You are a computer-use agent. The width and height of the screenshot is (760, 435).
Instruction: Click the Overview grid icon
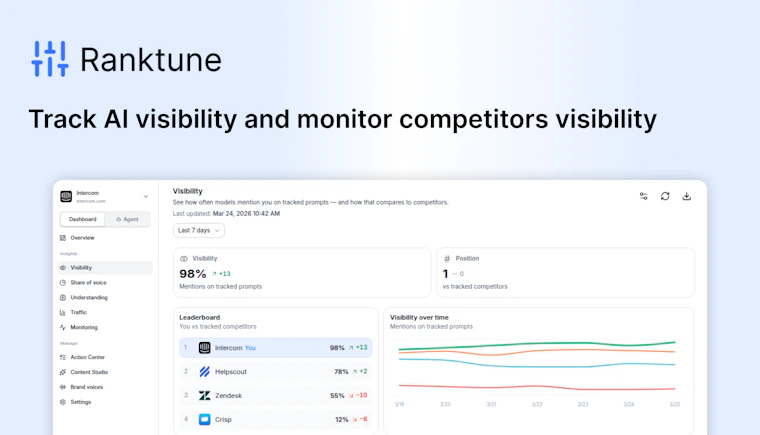tap(63, 238)
